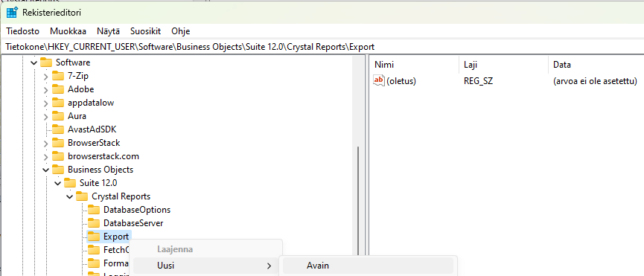This screenshot has width=644, height=276.
Task: Select the AvastAdSDK folder icon
Action: [58, 129]
